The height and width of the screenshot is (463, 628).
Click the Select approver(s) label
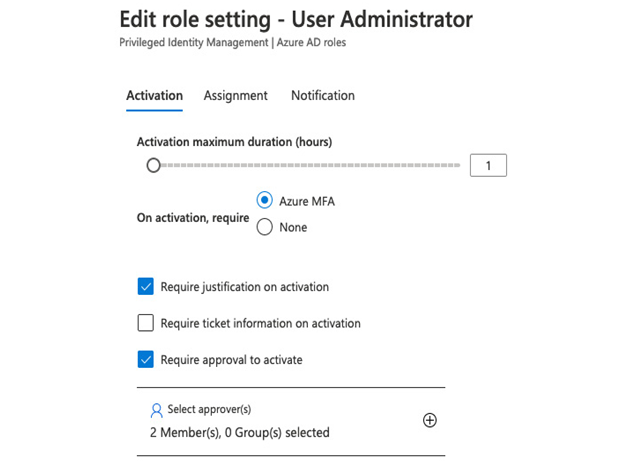pyautogui.click(x=209, y=409)
